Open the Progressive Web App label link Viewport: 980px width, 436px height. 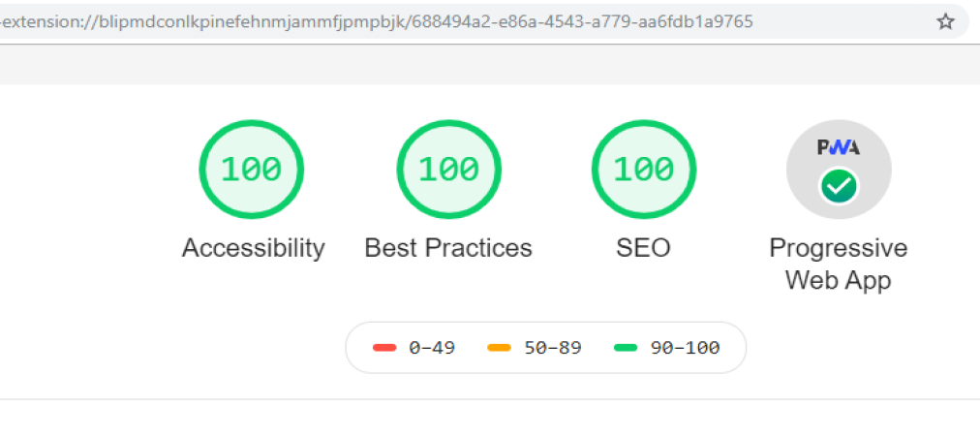coord(838,264)
